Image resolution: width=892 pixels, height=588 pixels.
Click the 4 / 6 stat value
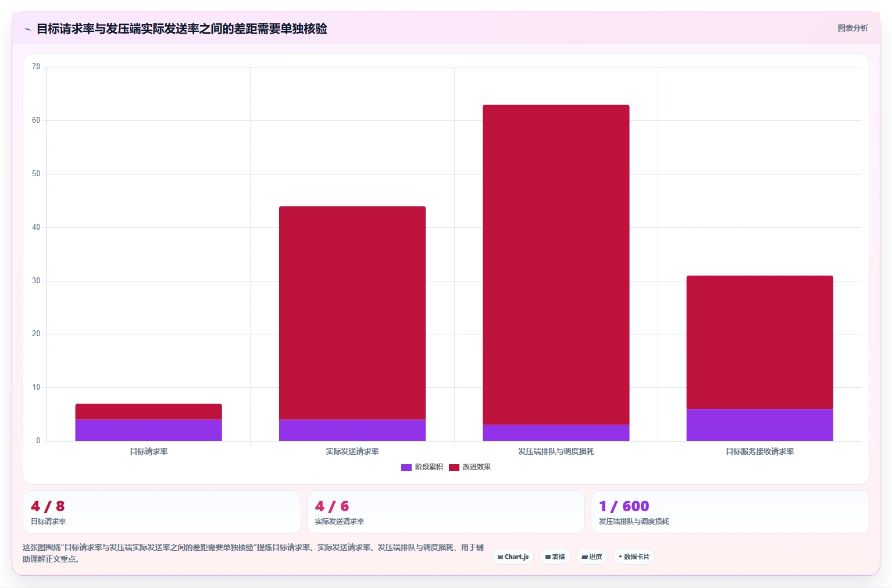332,506
